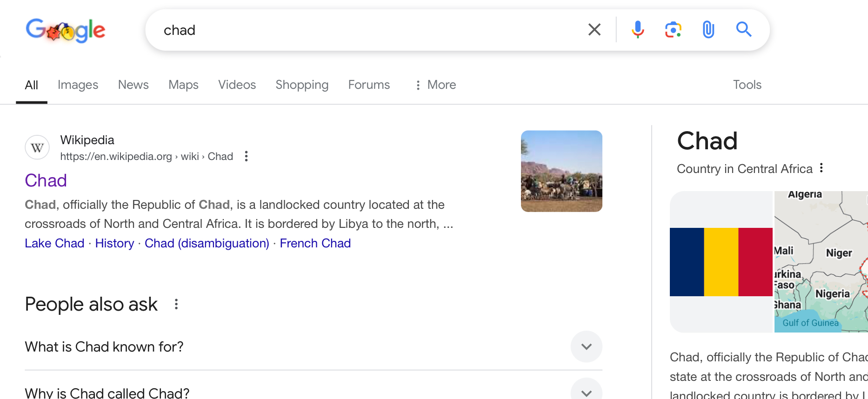Click the paperclip attach file icon
The image size is (868, 399).
tap(708, 30)
